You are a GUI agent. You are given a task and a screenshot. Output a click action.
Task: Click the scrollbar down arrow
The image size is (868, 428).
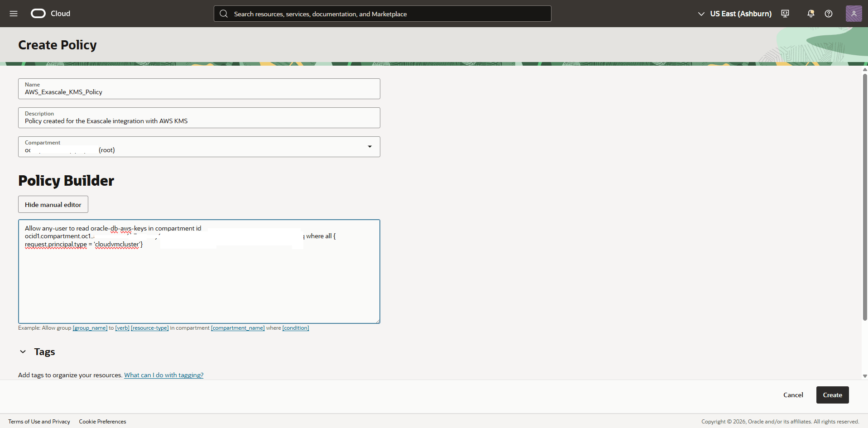point(865,376)
